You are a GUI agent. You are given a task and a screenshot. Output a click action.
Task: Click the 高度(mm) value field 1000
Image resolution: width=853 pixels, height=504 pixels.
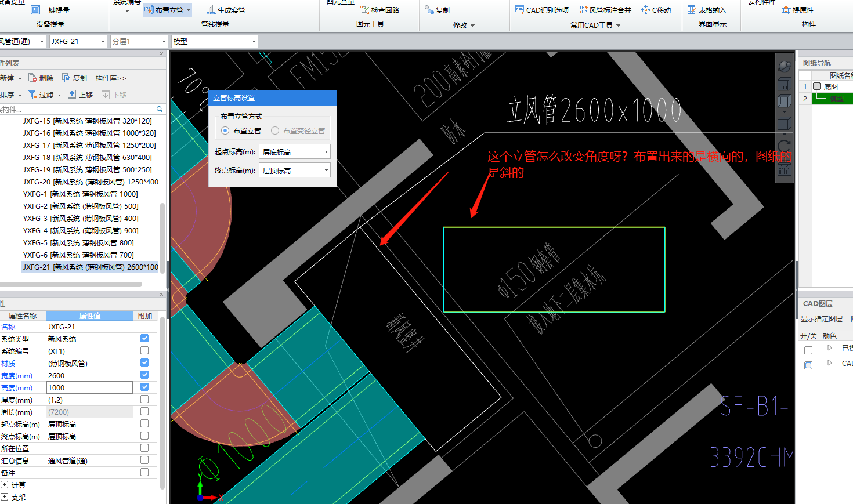[x=89, y=387]
